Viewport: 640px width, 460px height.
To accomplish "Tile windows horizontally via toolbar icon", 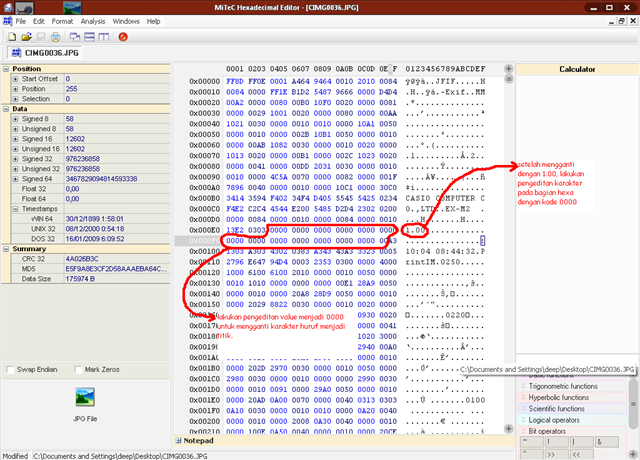I will click(x=89, y=37).
